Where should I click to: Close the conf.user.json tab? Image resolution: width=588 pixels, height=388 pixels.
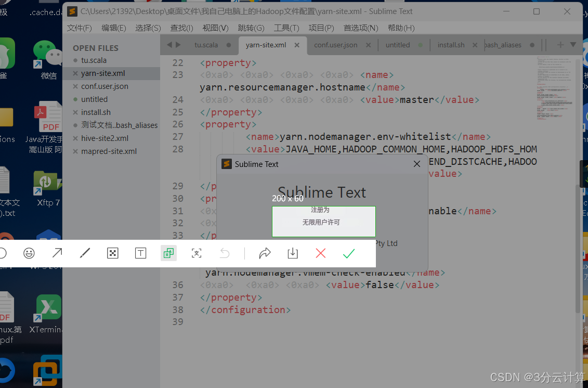coord(368,45)
